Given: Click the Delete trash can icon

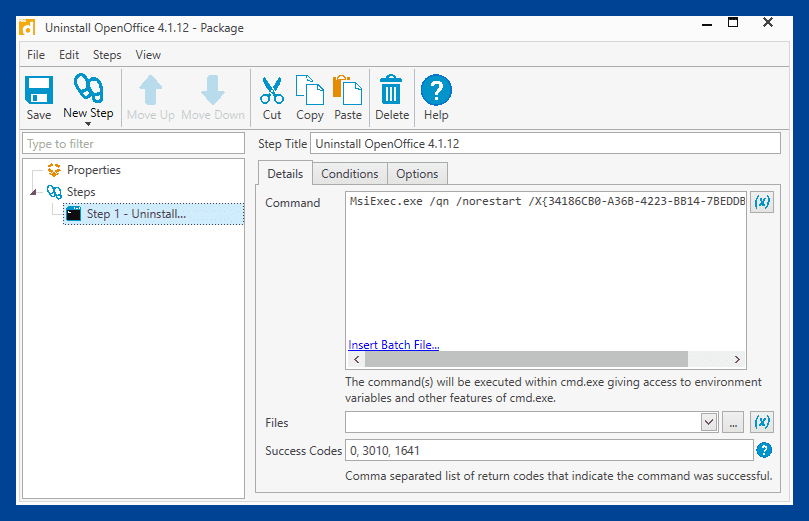Looking at the screenshot, I should (x=391, y=90).
